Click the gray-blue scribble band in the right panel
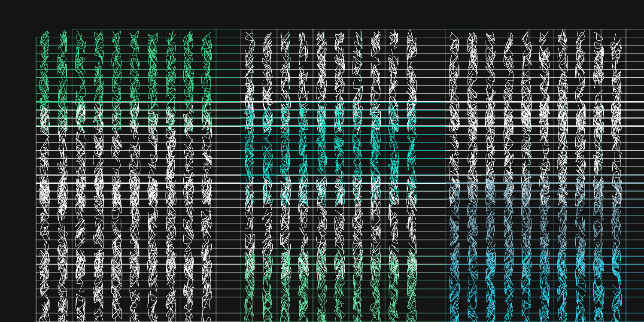Image resolution: width=644 pixels, height=322 pixels. (x=537, y=215)
